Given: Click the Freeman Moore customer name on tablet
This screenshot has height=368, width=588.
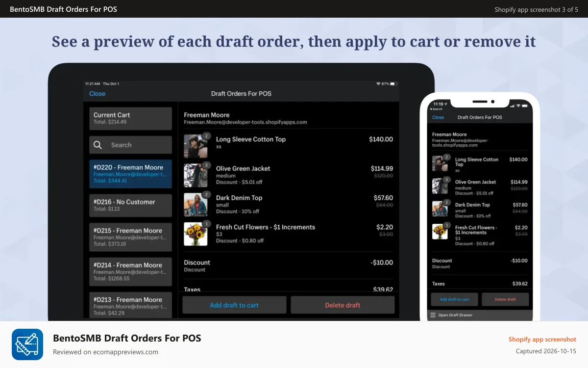Looking at the screenshot, I should coord(207,115).
